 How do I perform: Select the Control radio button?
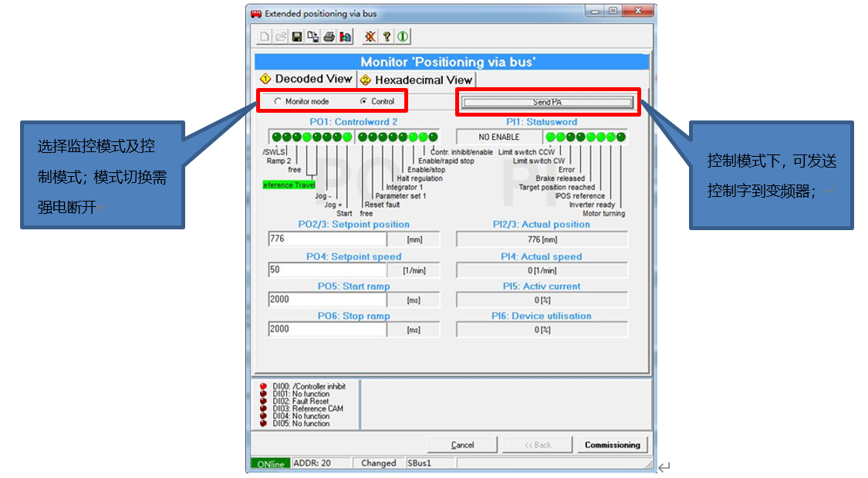pos(364,101)
